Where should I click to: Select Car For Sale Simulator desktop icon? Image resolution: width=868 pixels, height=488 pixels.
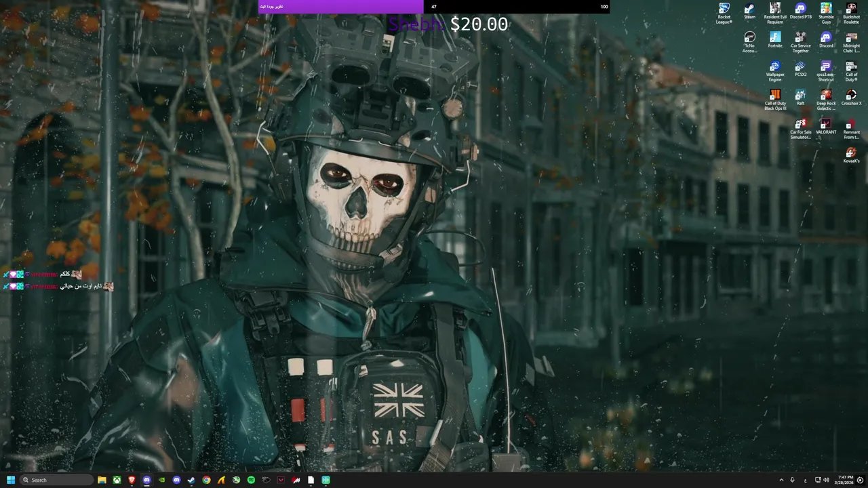(800, 129)
